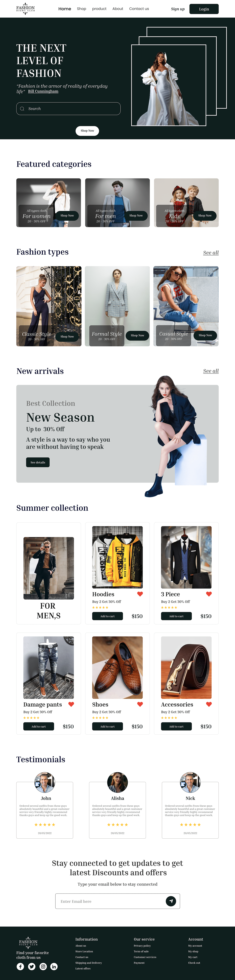Viewport: 235px width, 980px height.
Task: Open the Instagram icon in footer
Action: pos(43,966)
